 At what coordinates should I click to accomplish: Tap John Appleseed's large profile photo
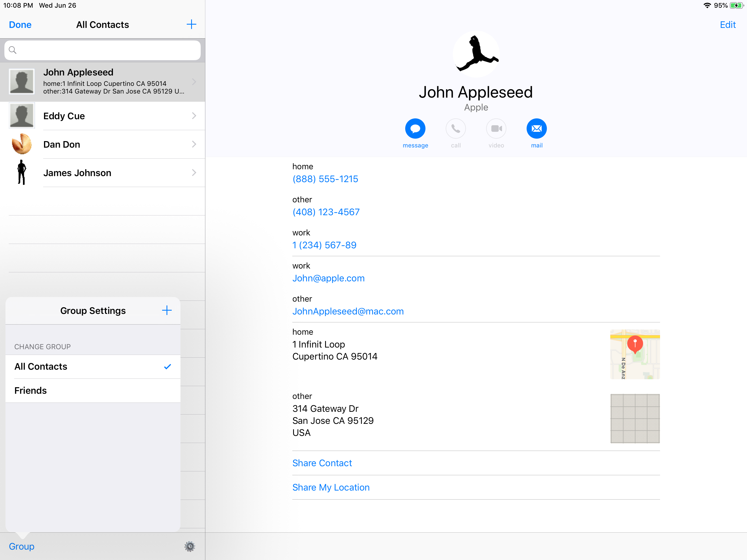click(476, 54)
